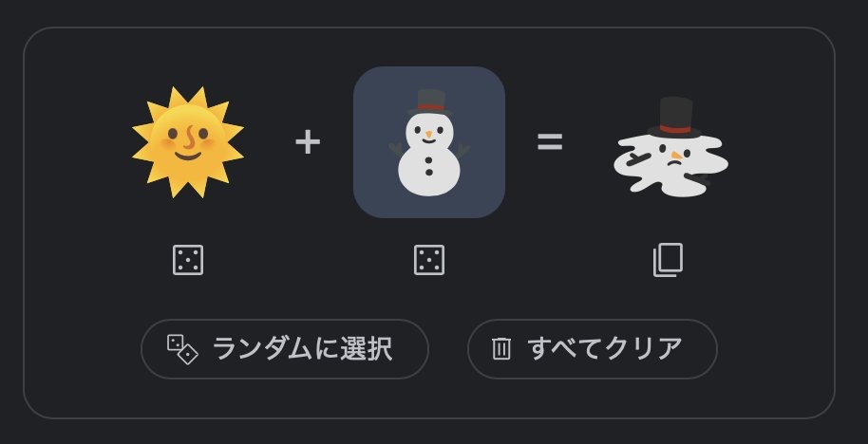Click the top hat of the upright snowman
Screen dimensions: 868x444
tap(430, 102)
